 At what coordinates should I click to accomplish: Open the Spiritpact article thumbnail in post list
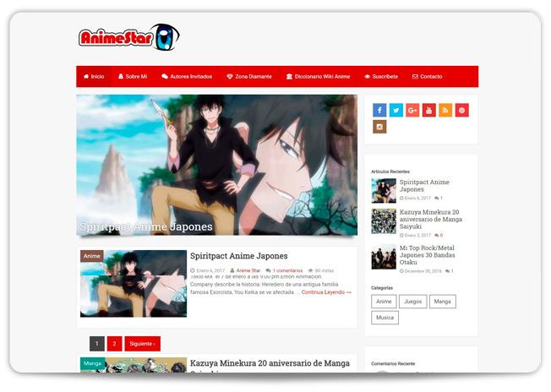[134, 283]
